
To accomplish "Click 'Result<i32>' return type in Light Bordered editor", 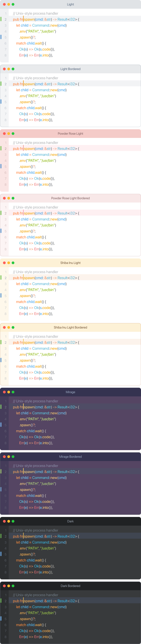I will pyautogui.click(x=67, y=84).
